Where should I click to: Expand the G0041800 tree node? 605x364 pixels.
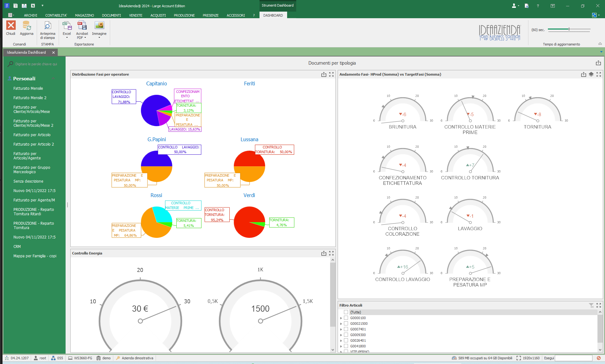coord(341,346)
